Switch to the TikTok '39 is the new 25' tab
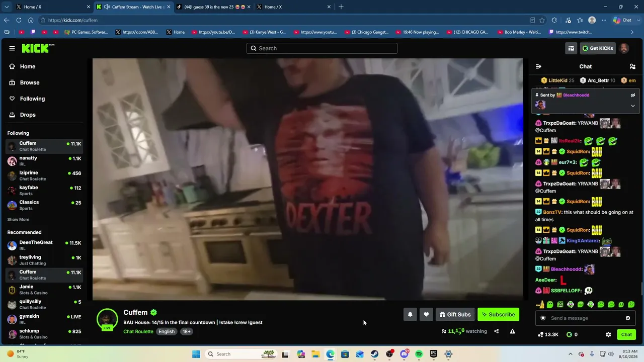Viewport: 644px width, 362px height. pos(214,7)
